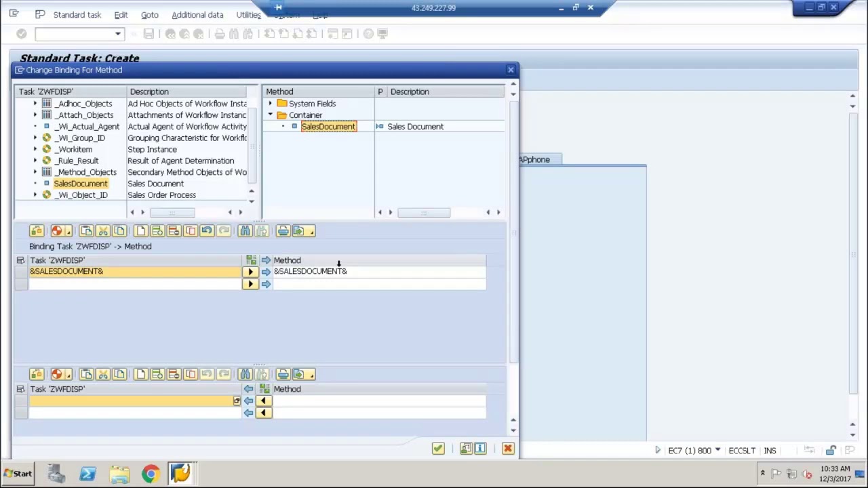The width and height of the screenshot is (868, 488).
Task: Open the file explorer folder in taskbar
Action: (x=119, y=474)
